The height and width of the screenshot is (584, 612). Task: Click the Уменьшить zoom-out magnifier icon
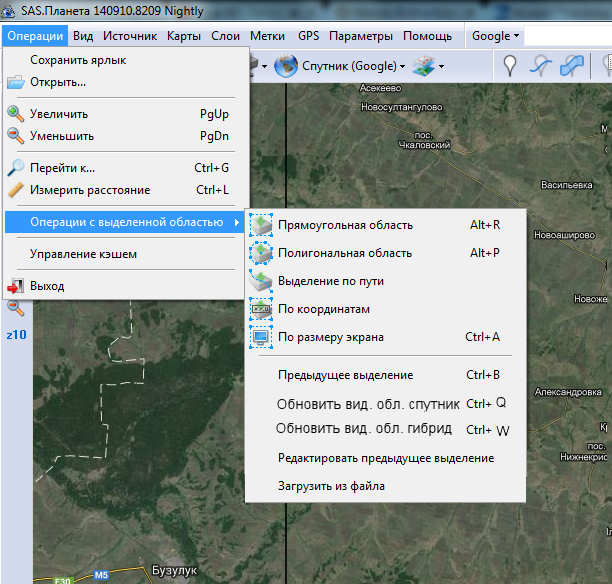tap(16, 136)
